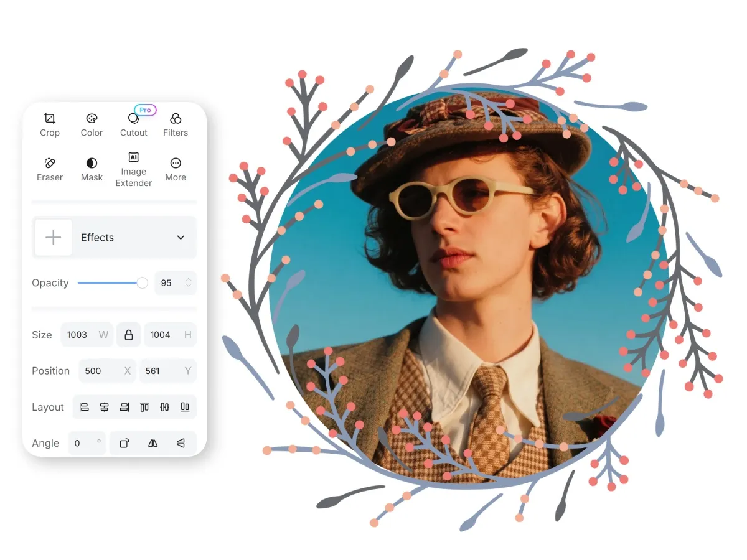Screen dimensions: 747x560
Task: Open the AI Image Extender
Action: pyautogui.click(x=134, y=169)
